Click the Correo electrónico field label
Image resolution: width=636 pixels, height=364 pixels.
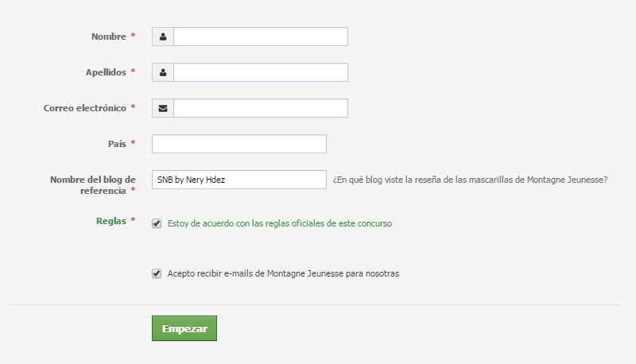pos(85,108)
